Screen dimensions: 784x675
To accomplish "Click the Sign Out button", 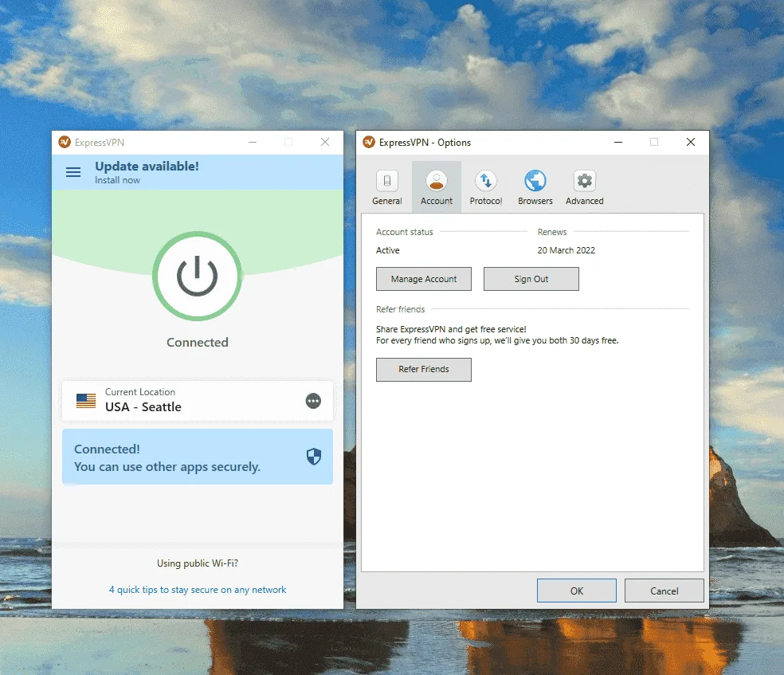I will pos(531,279).
